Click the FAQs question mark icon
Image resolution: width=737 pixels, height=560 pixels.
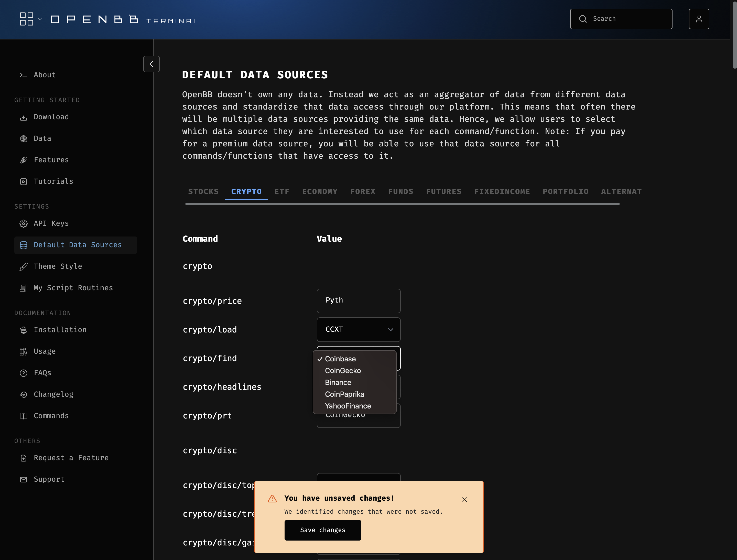coord(23,373)
